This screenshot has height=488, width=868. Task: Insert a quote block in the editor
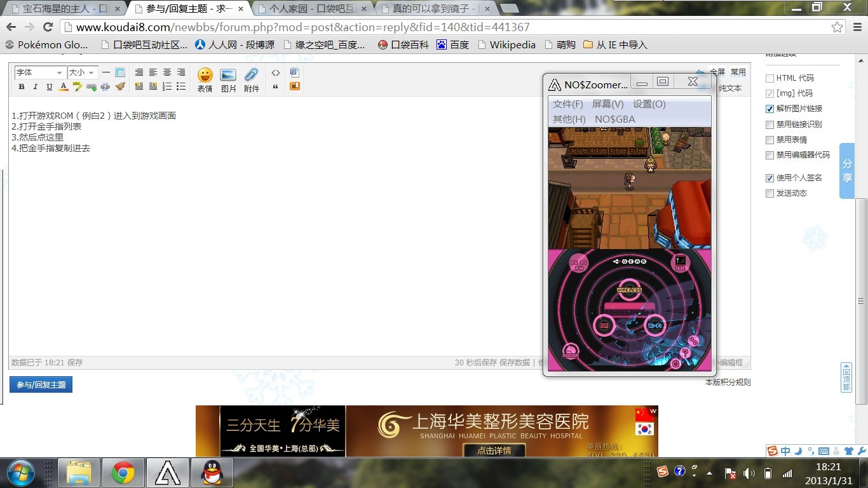pos(276,87)
